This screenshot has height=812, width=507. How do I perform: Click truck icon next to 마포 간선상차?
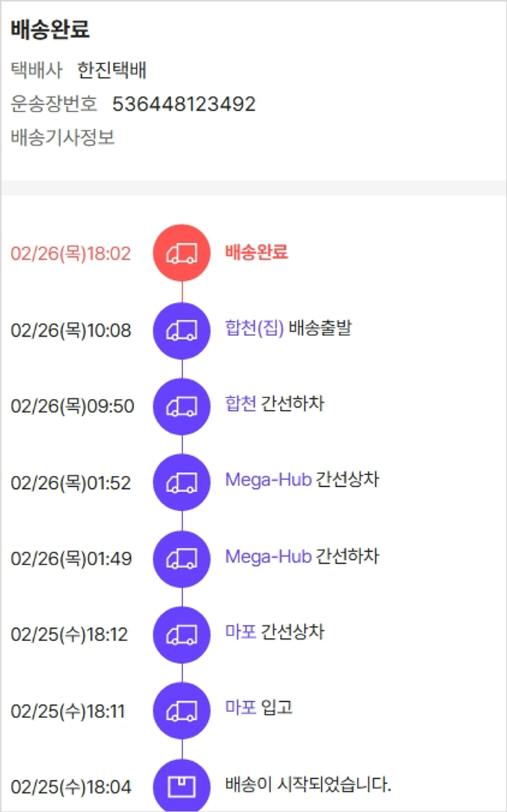point(182,635)
